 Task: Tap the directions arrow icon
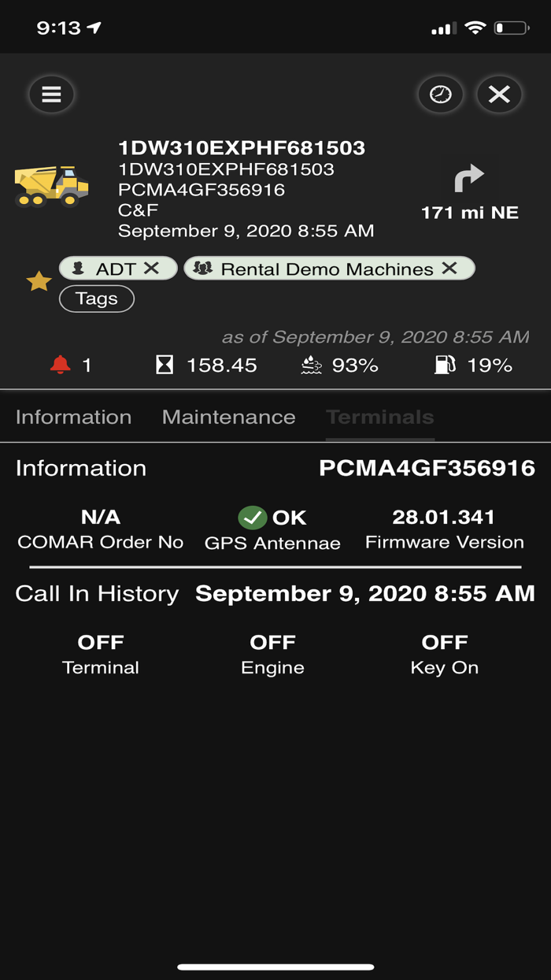[x=469, y=178]
